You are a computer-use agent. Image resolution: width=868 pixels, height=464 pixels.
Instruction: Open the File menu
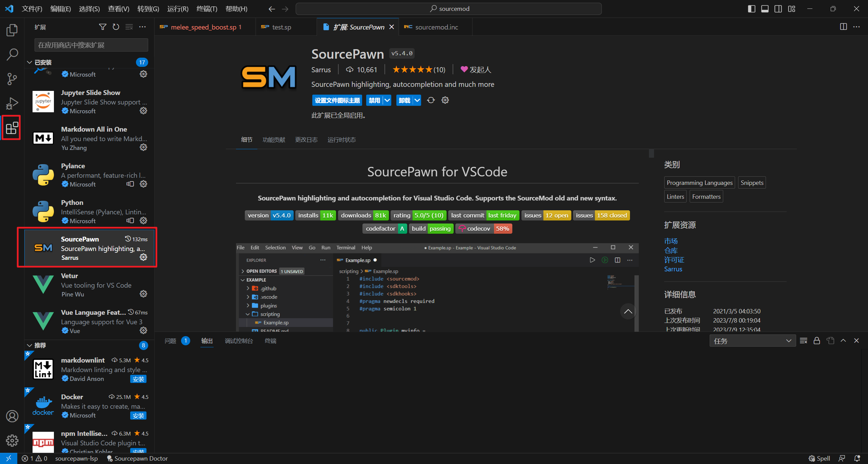pos(32,9)
